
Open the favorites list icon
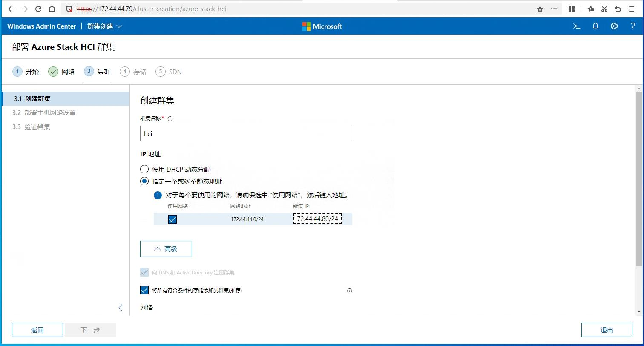point(591,9)
